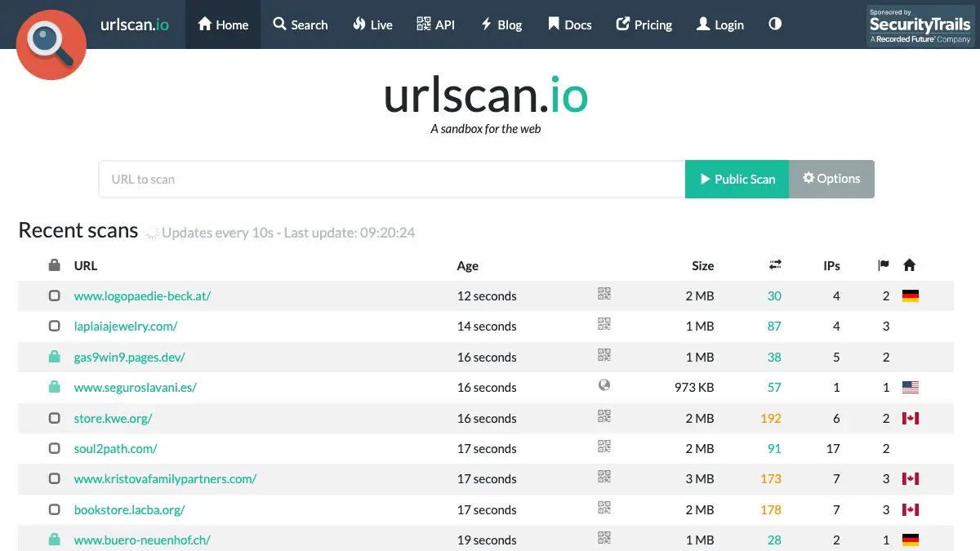Click box icon beside www.kristovafamilypartners.com
The height and width of the screenshot is (551, 980).
[55, 478]
